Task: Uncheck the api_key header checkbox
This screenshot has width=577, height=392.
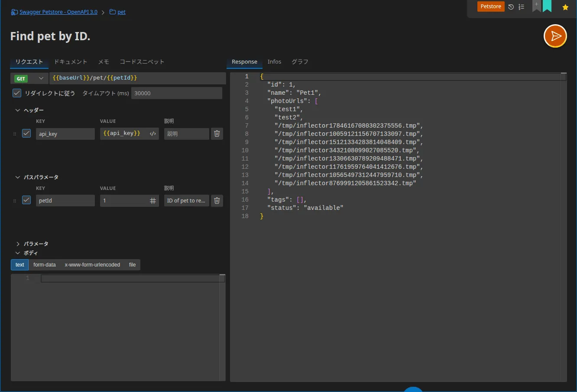Action: [x=26, y=133]
